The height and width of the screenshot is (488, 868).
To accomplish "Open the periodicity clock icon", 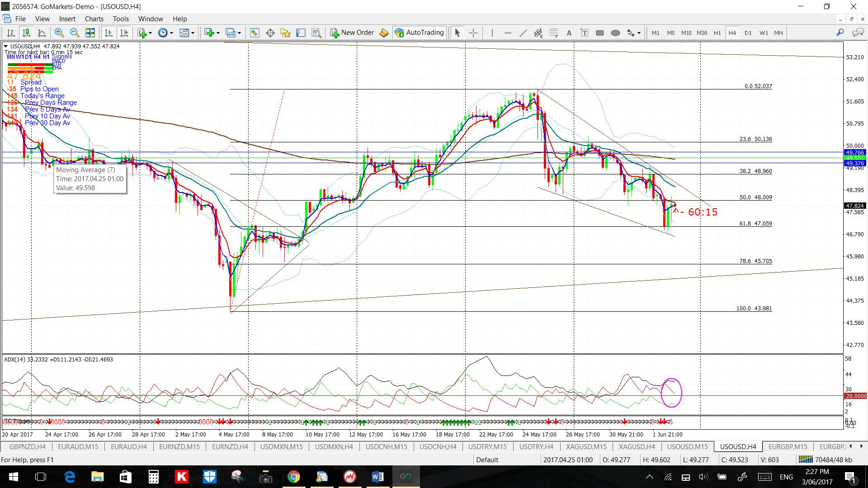I will (x=163, y=33).
